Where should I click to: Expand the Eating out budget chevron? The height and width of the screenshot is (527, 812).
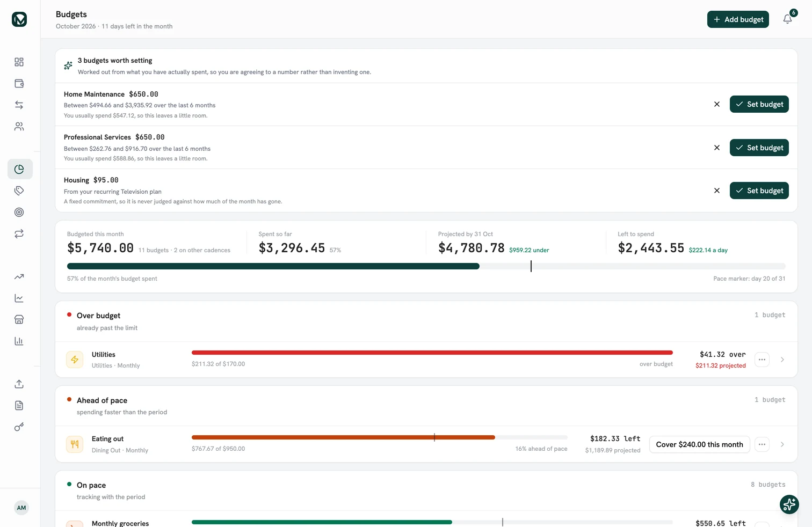point(782,444)
